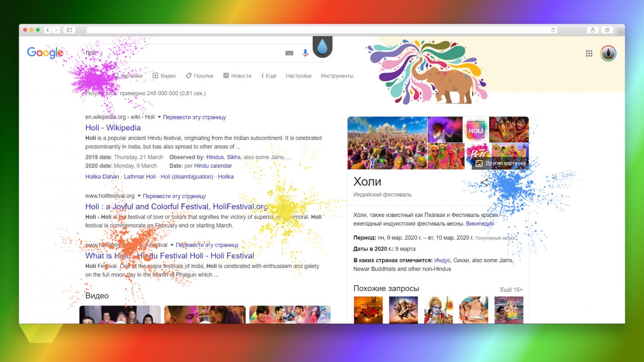Reload the page in Safari

(553, 30)
